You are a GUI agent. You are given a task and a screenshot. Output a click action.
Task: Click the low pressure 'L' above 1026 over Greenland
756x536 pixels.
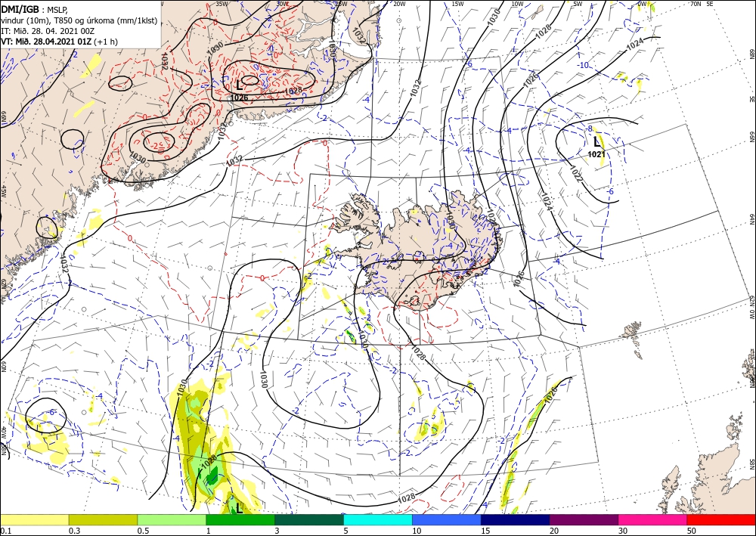[239, 85]
